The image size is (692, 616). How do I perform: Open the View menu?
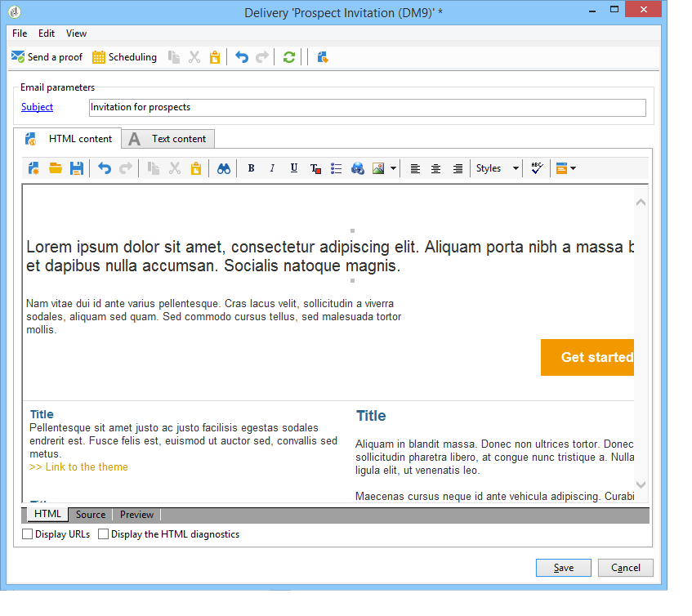click(x=76, y=33)
